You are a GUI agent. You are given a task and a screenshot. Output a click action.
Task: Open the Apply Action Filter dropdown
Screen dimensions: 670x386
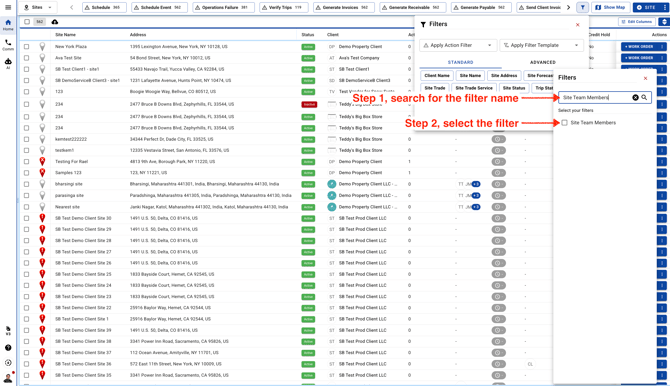tap(458, 45)
